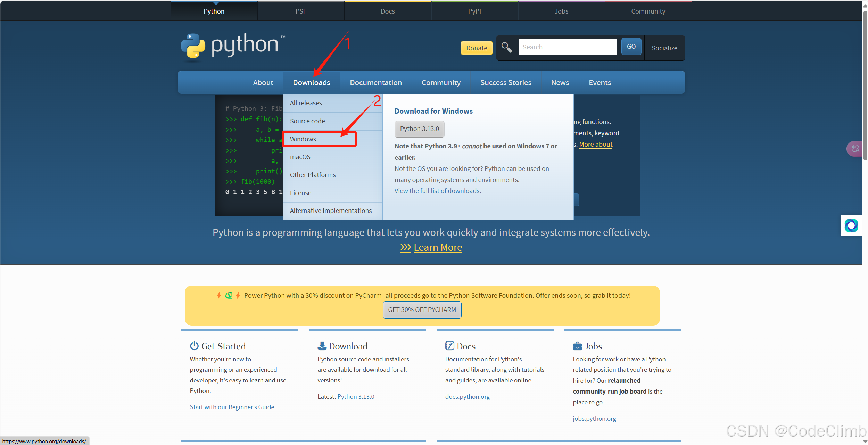
Task: Click the Python logo image
Action: [232, 46]
